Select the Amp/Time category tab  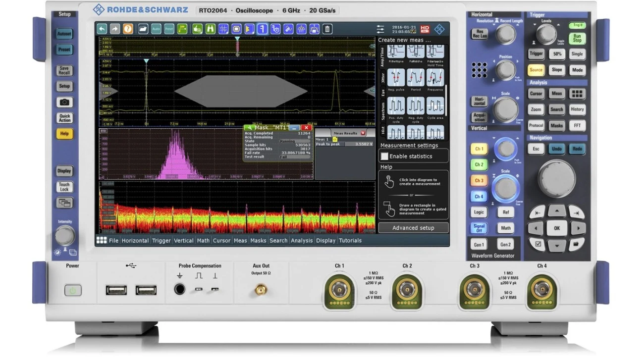tap(382, 56)
